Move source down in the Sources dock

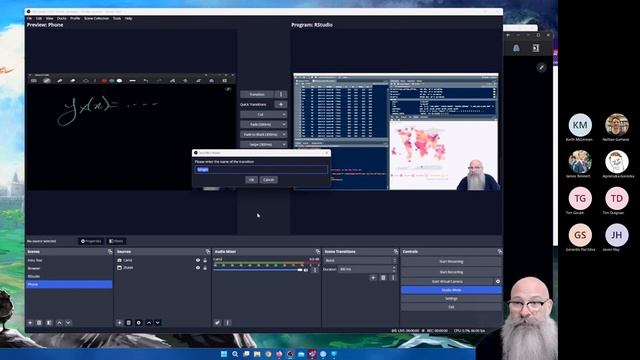(158, 322)
